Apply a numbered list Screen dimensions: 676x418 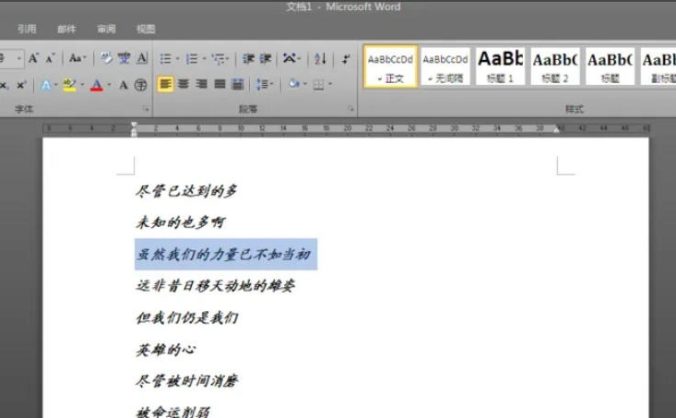pyautogui.click(x=192, y=59)
